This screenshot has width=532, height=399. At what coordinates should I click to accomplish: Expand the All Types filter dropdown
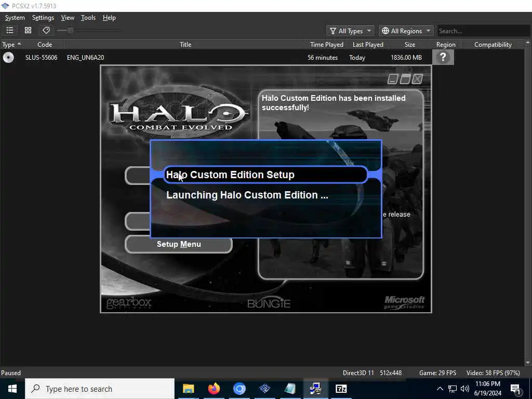pyautogui.click(x=350, y=31)
